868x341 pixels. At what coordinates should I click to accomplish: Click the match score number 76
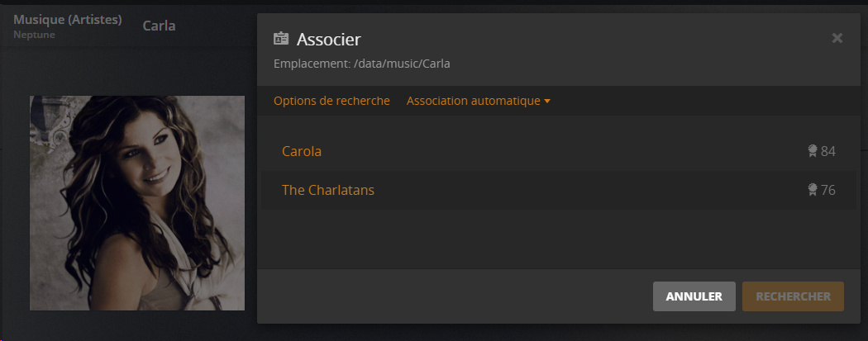(x=828, y=190)
